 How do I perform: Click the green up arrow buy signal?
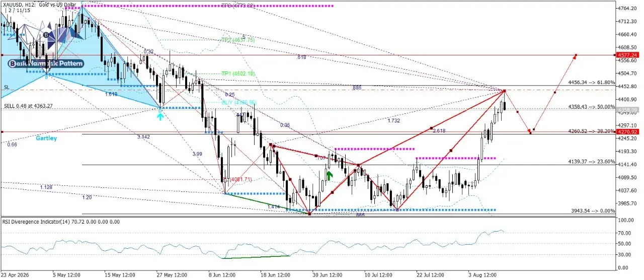click(x=329, y=175)
